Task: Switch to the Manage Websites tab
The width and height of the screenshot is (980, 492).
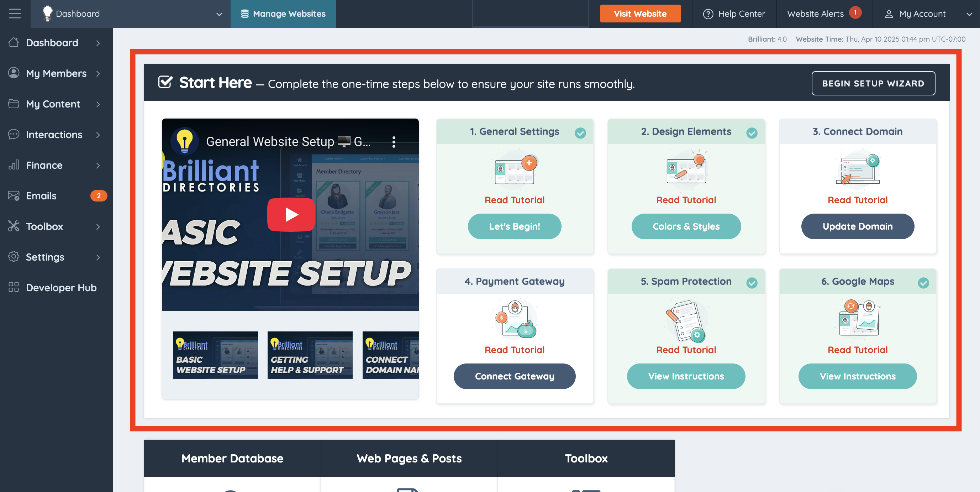Action: tap(283, 14)
